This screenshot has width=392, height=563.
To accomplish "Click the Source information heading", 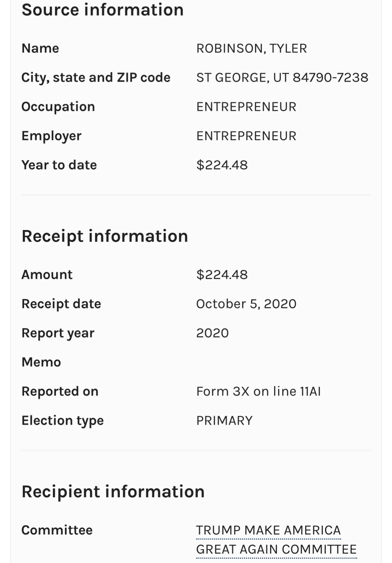I will (x=103, y=10).
